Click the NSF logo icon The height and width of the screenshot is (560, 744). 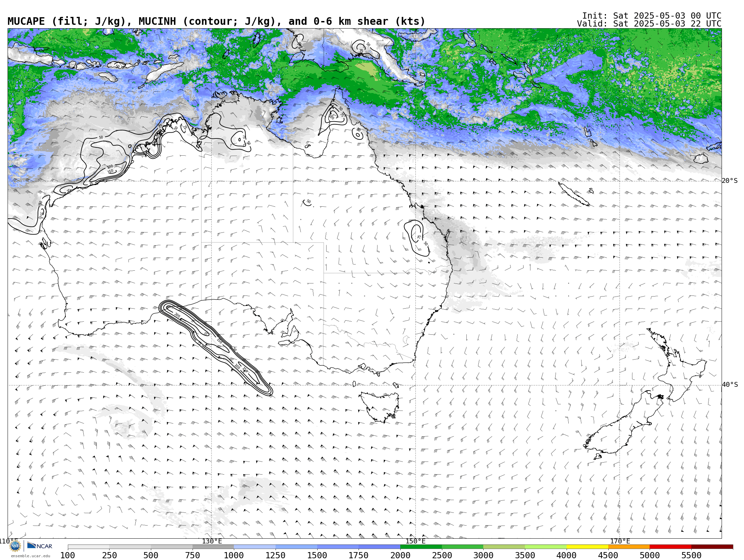click(x=15, y=546)
